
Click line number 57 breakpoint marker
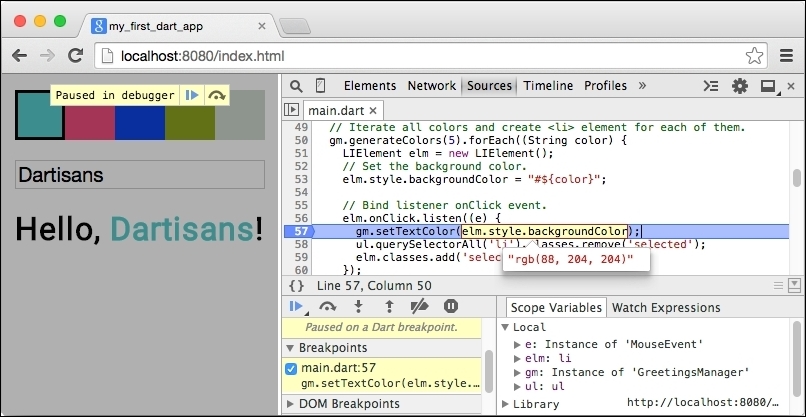click(x=298, y=231)
